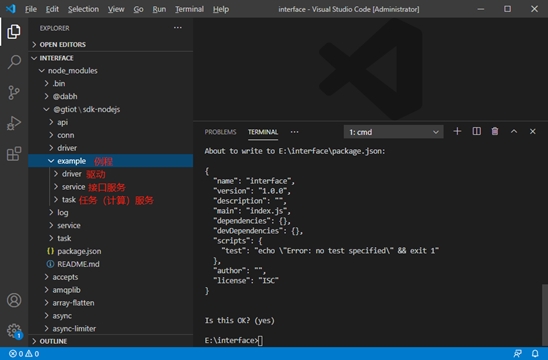Maximize the terminal panel with up chevron
The width and height of the screenshot is (548, 360).
(x=514, y=131)
